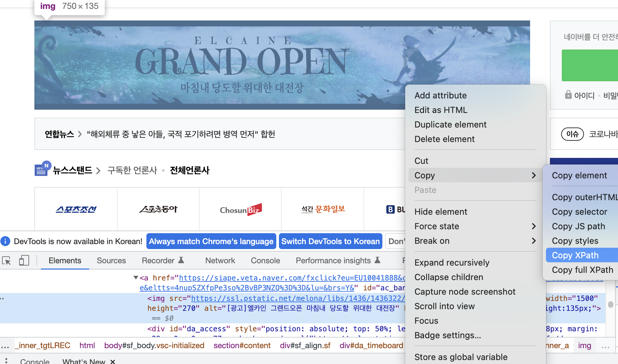
Task: Open the What's New drawer tab
Action: [x=84, y=361]
